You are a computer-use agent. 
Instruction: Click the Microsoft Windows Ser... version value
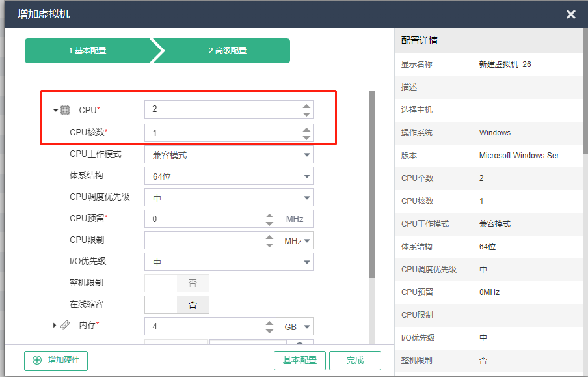pyautogui.click(x=522, y=156)
